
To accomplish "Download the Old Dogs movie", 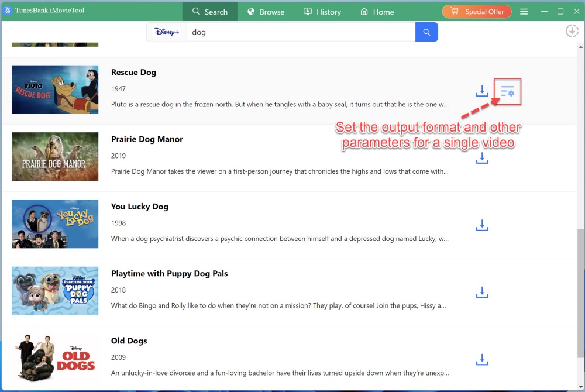I will 481,359.
